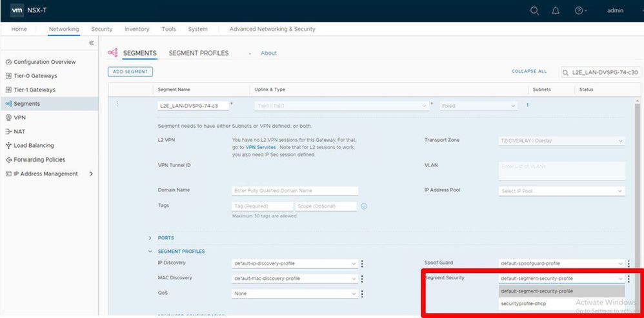Click COLLAPSE ALL link
Viewport: 644px width, 318px height.
pyautogui.click(x=529, y=72)
